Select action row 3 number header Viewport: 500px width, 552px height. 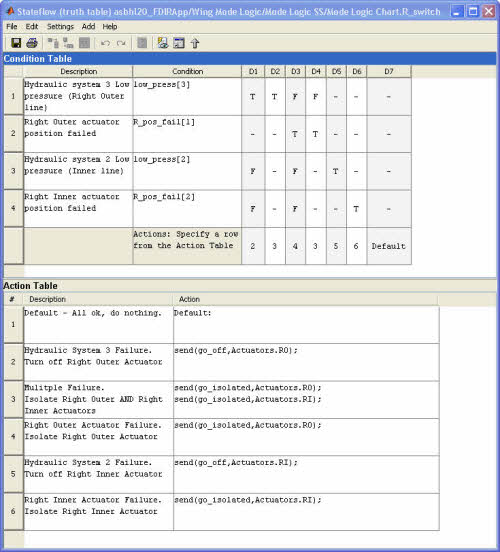coord(13,399)
